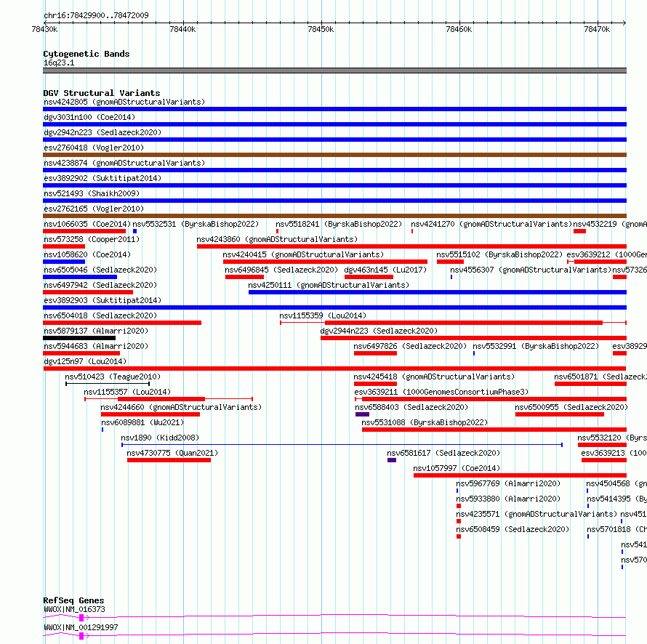Open nsv6581617 (Sedlazeck2020) label
The height and width of the screenshot is (644, 647).
pyautogui.click(x=443, y=453)
